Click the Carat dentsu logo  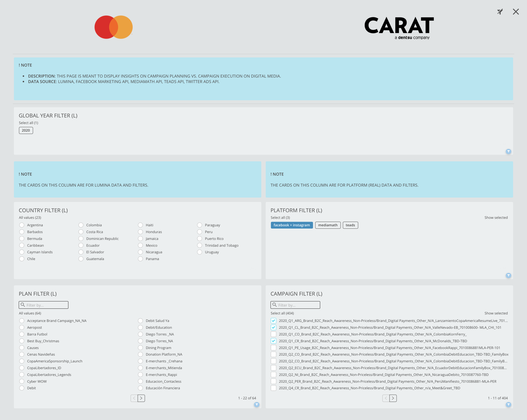pyautogui.click(x=399, y=28)
